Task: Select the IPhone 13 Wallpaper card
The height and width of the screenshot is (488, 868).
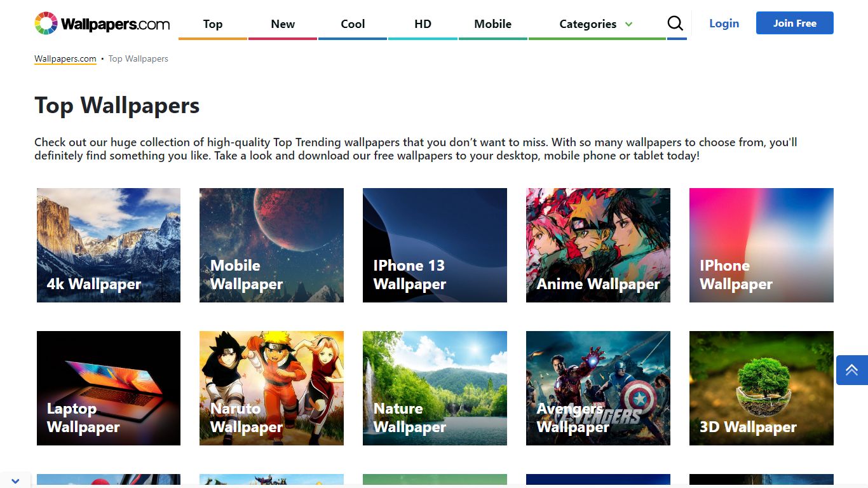Action: [x=435, y=245]
